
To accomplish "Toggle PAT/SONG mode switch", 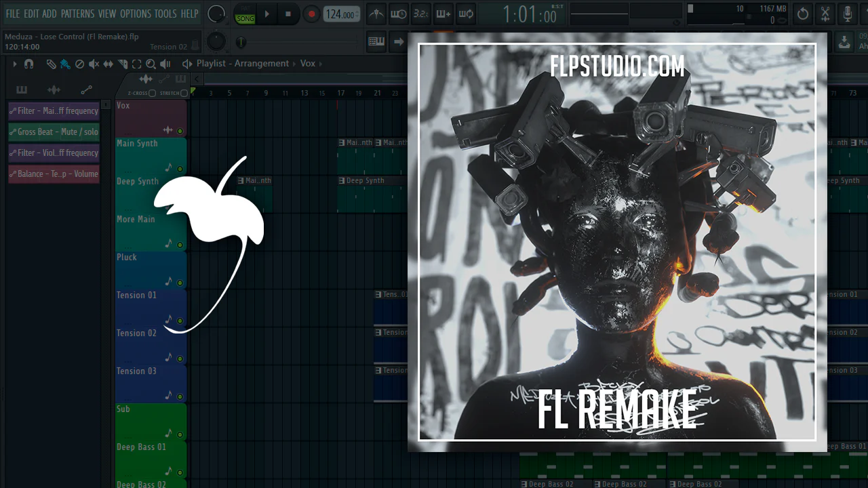I will point(245,14).
